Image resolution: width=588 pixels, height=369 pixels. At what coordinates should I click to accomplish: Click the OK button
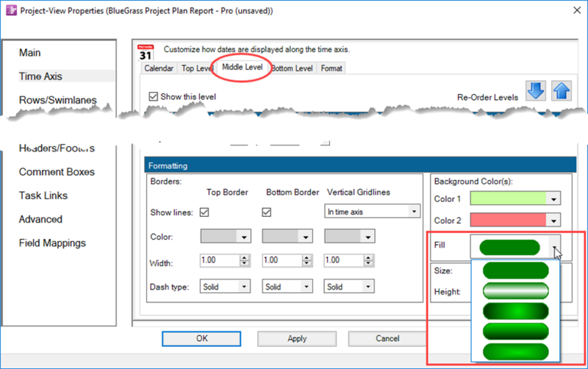point(201,339)
